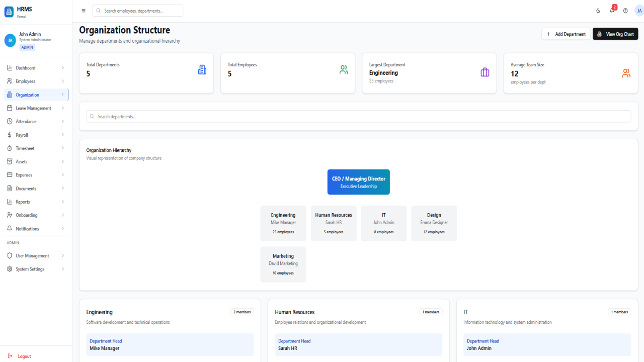This screenshot has height=362, width=644.
Task: Click the Human Resources card 1 members badge
Action: point(431,312)
